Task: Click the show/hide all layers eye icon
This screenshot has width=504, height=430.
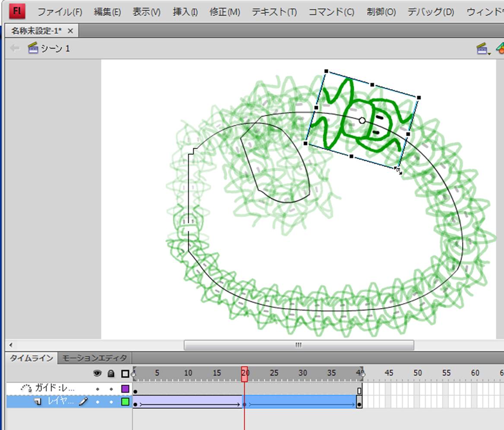Action: click(97, 373)
